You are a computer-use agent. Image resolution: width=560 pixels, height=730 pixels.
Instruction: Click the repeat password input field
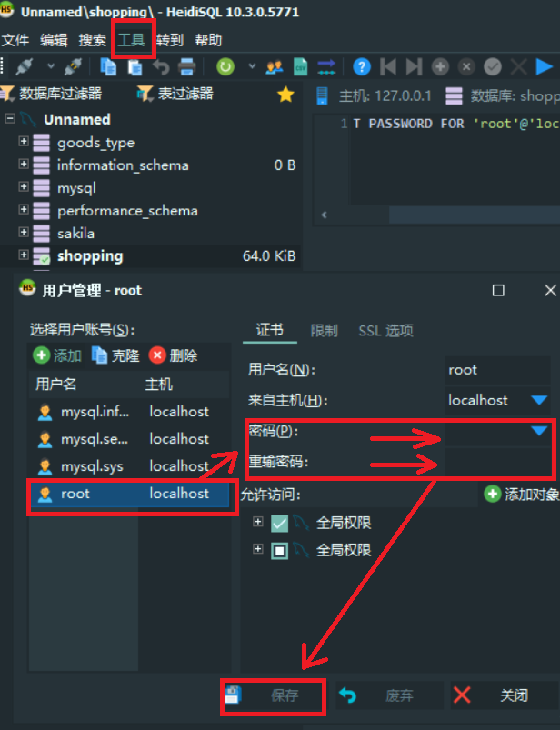click(497, 463)
